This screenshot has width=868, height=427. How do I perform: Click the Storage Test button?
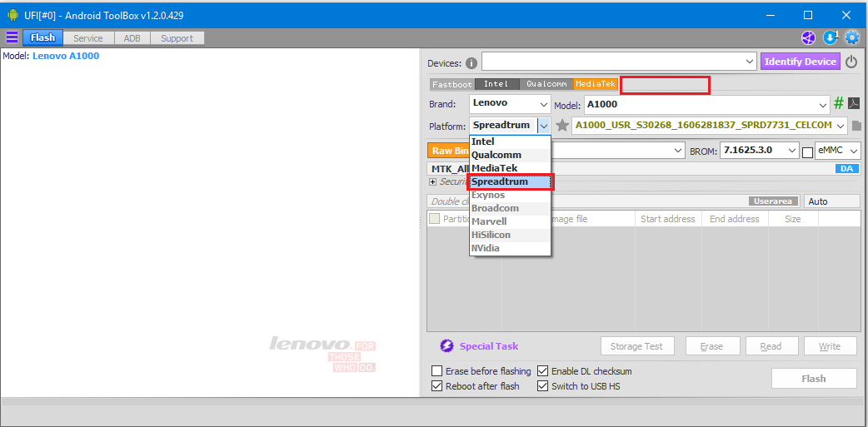(636, 346)
